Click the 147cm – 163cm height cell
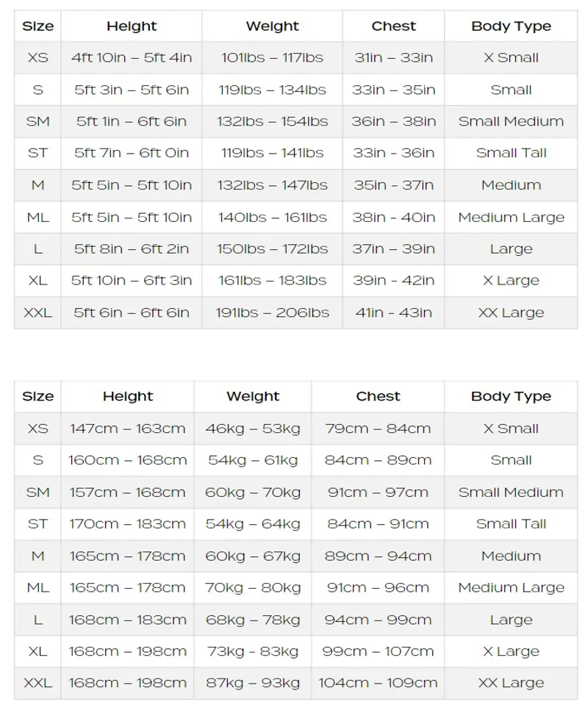 [127, 429]
